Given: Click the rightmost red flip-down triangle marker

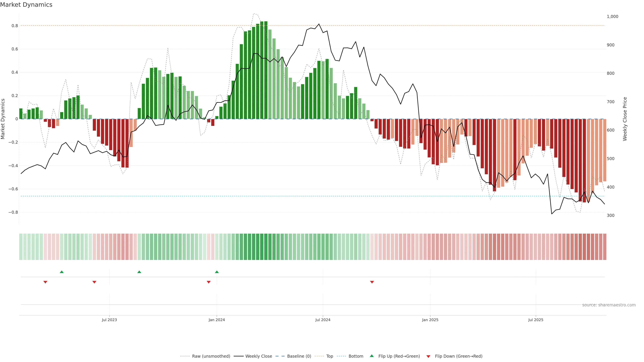Looking at the screenshot, I should 372,282.
